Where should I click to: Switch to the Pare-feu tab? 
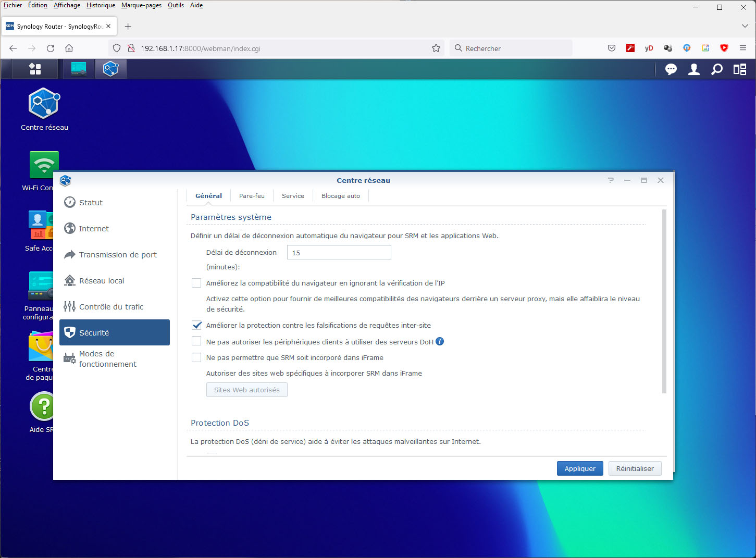point(252,196)
